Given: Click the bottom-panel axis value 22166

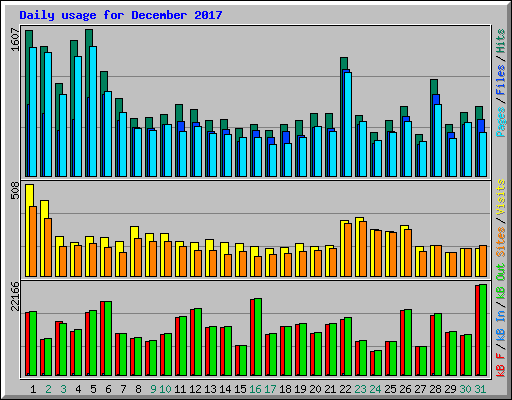Looking at the screenshot, I should coord(15,296).
